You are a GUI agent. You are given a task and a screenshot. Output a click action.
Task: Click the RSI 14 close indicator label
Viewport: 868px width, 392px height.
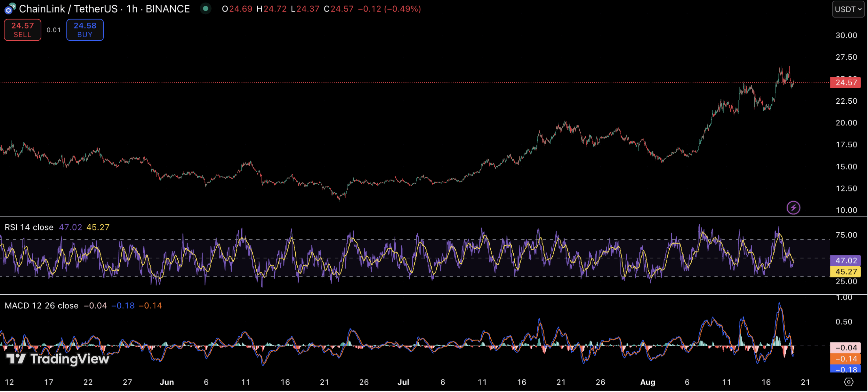click(x=29, y=227)
